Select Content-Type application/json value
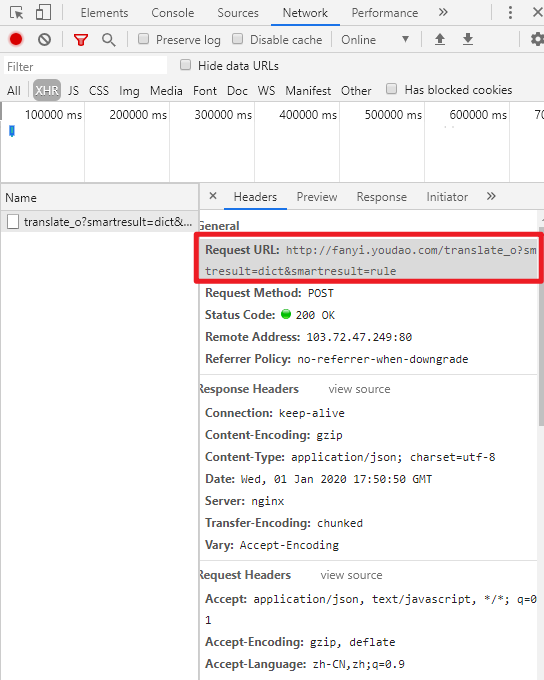 [x=393, y=457]
